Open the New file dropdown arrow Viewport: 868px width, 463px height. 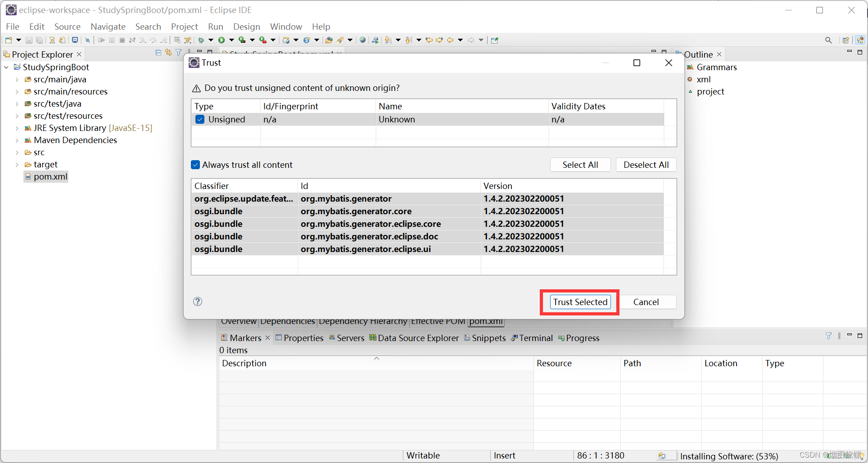[x=18, y=40]
